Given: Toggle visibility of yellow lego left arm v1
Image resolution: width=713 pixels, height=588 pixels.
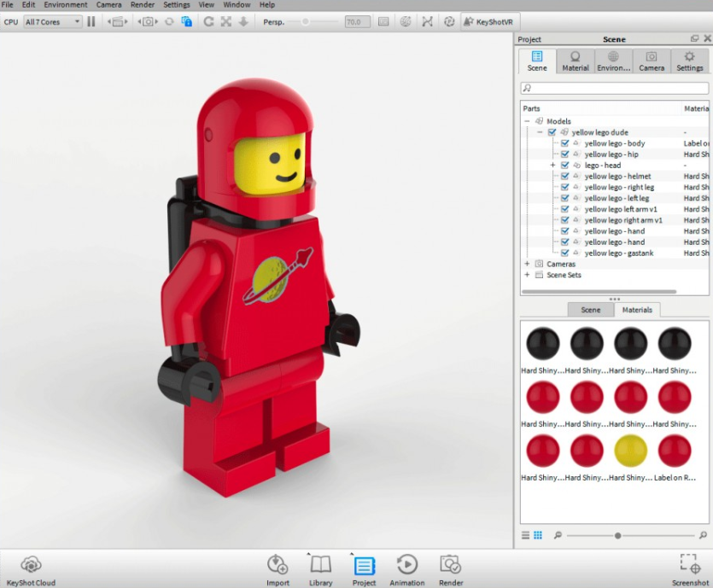Looking at the screenshot, I should pyautogui.click(x=564, y=209).
